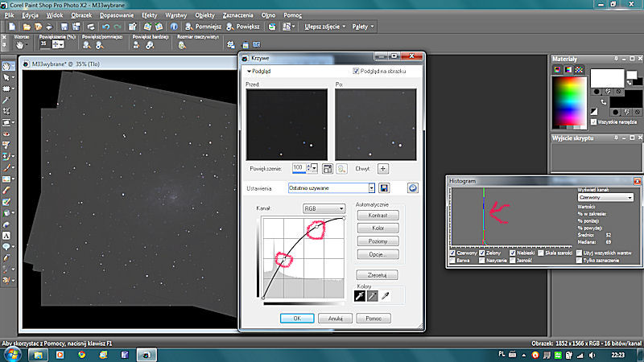Click the white eyedropper in Kolory
The width and height of the screenshot is (644, 362).
386,296
